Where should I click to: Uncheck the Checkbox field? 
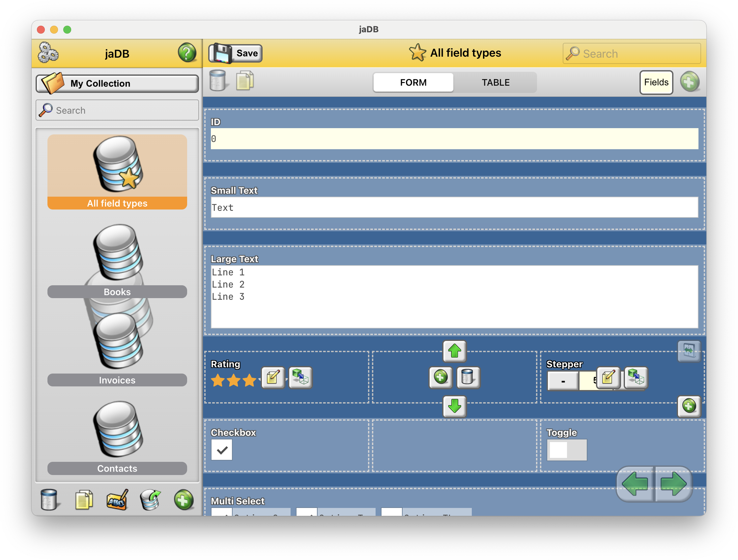pos(221,450)
